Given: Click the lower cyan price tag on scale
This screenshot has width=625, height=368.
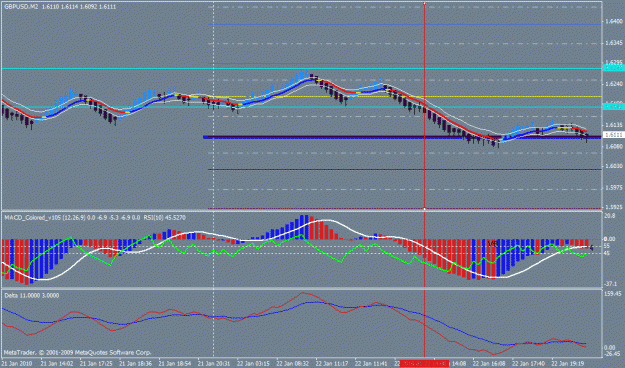Looking at the screenshot, I should coord(613,106).
